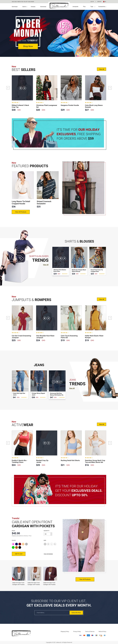Click the Shop Now button on banner
This screenshot has height=644, width=118.
28,46
